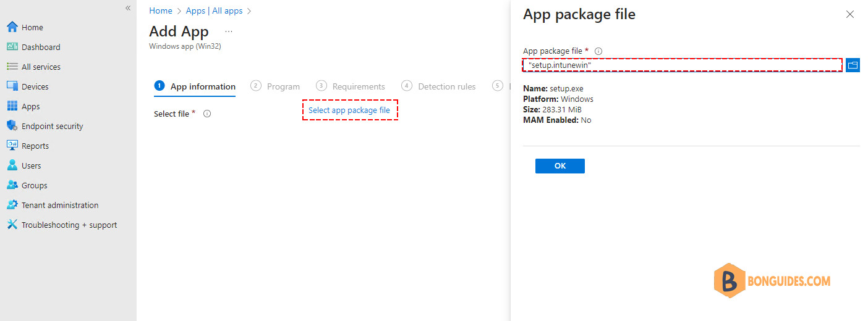
Task: Go to Devices in the sidebar
Action: (x=35, y=86)
